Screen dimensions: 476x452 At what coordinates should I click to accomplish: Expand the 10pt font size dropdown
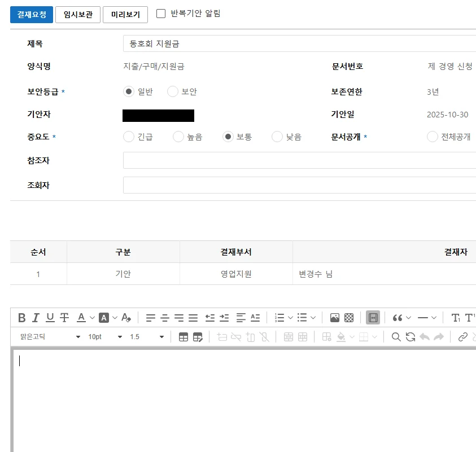pos(105,337)
